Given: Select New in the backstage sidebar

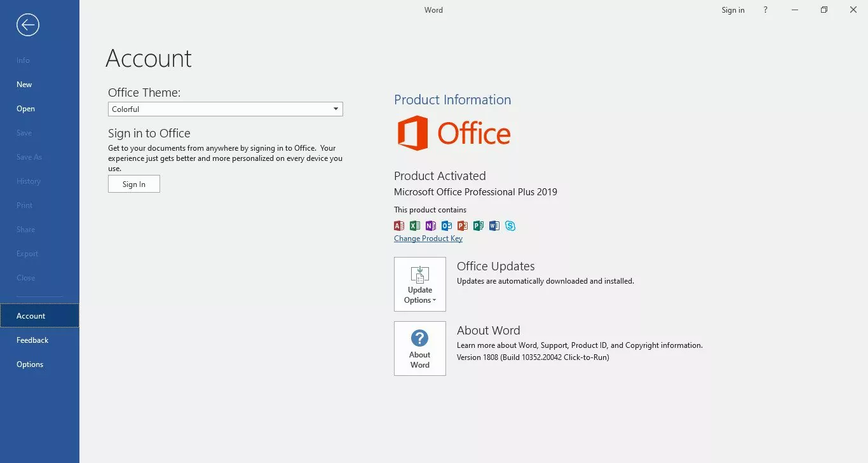Looking at the screenshot, I should pos(24,85).
